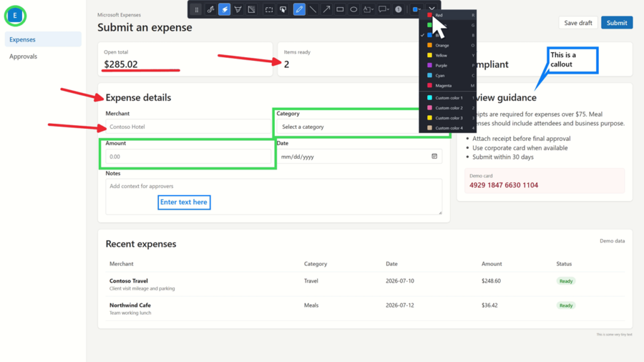Pick Custom color 1 in the menu

[448, 97]
